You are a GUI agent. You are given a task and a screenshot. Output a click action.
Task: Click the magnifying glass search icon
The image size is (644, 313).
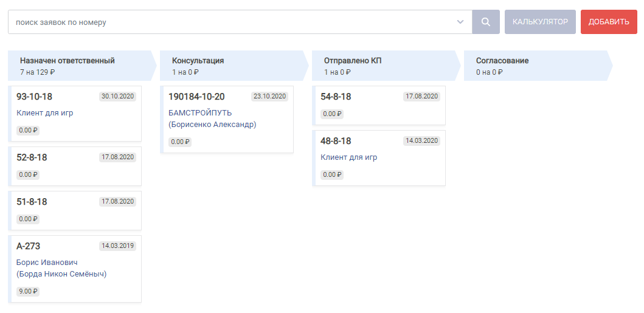pos(486,22)
